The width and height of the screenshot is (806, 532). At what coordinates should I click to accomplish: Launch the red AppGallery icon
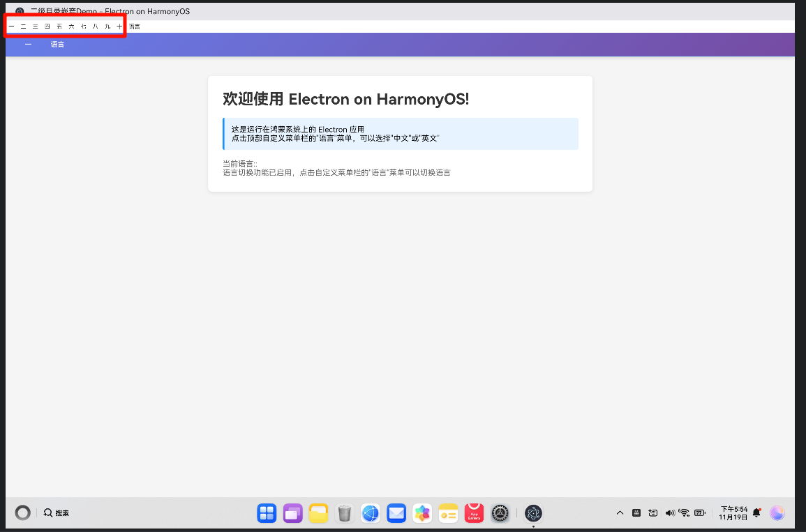[474, 512]
